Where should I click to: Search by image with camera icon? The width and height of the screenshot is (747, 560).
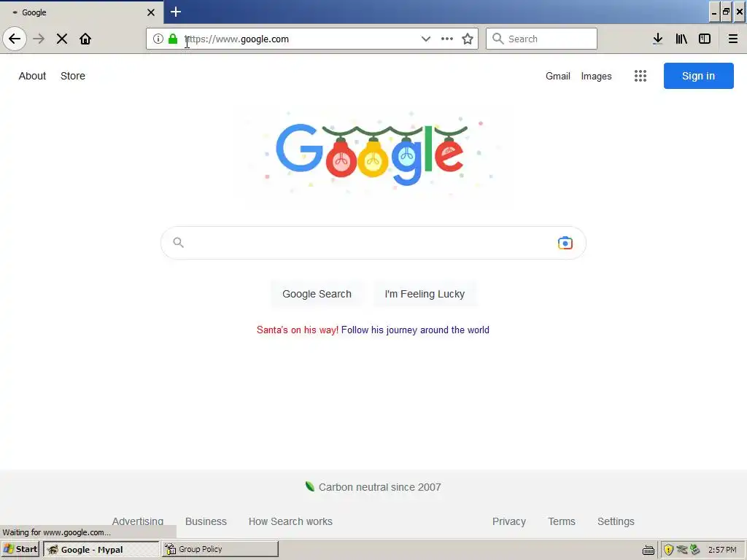565,243
